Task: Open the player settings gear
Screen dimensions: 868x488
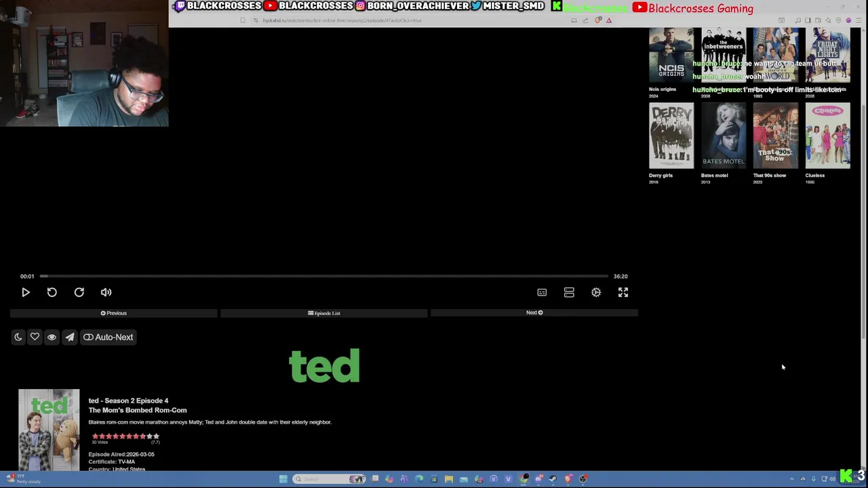Action: (596, 292)
